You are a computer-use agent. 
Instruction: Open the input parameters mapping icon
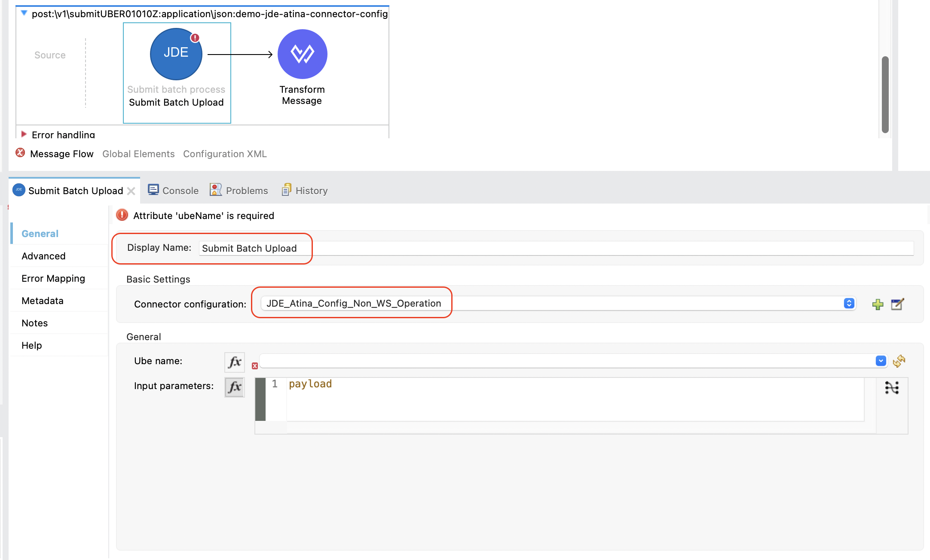click(892, 388)
